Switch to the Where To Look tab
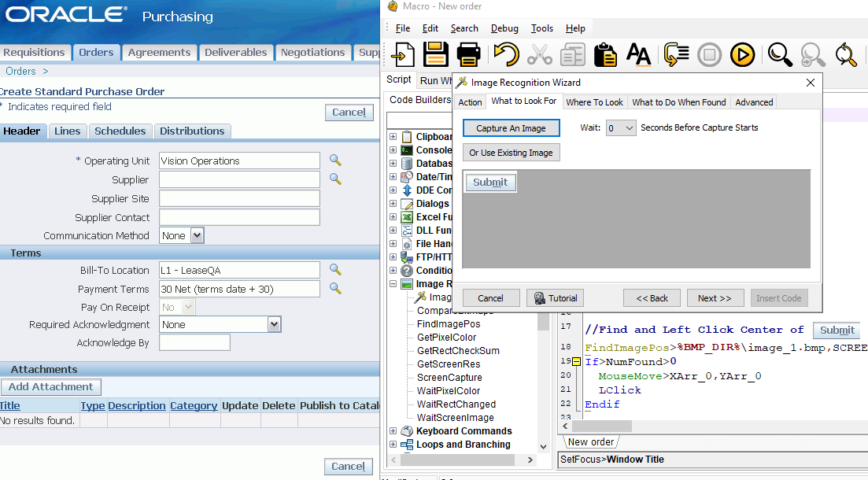The width and height of the screenshot is (868, 480). [x=594, y=102]
